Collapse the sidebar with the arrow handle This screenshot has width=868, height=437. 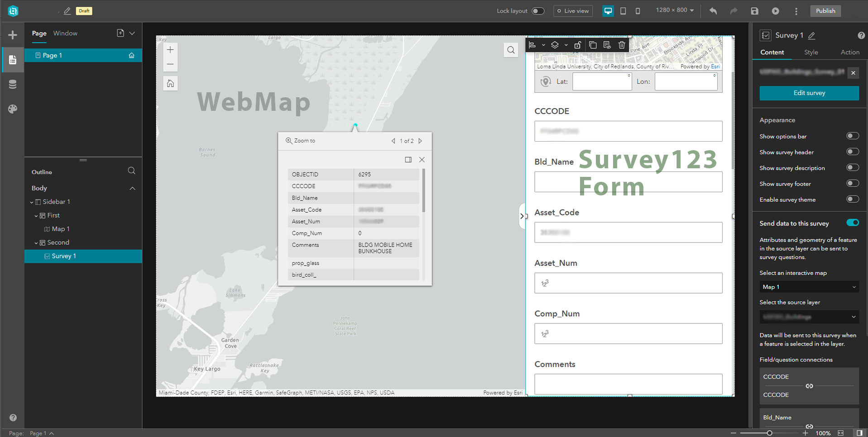[522, 216]
